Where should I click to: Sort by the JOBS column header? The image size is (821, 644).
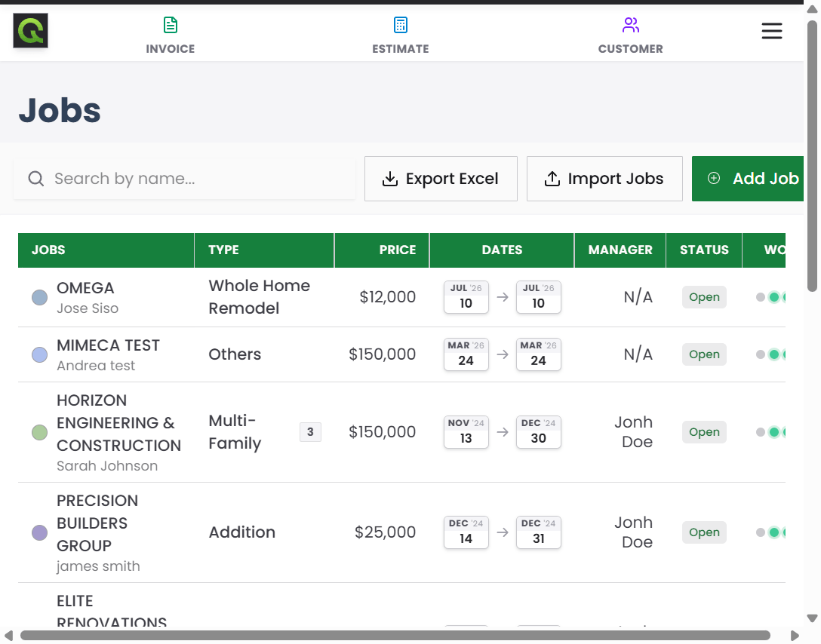pyautogui.click(x=106, y=250)
